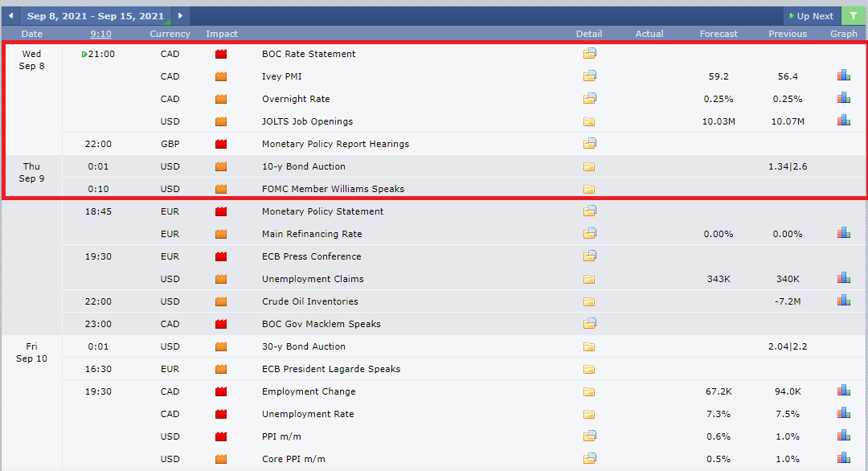This screenshot has height=471, width=868.
Task: Show graph for Crude Oil Inventories
Action: click(844, 301)
